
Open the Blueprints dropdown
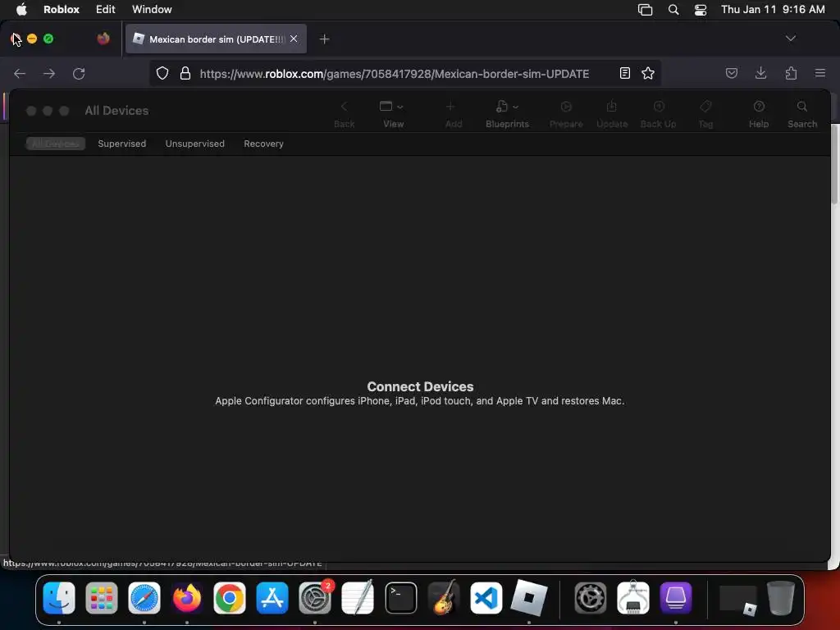(507, 114)
